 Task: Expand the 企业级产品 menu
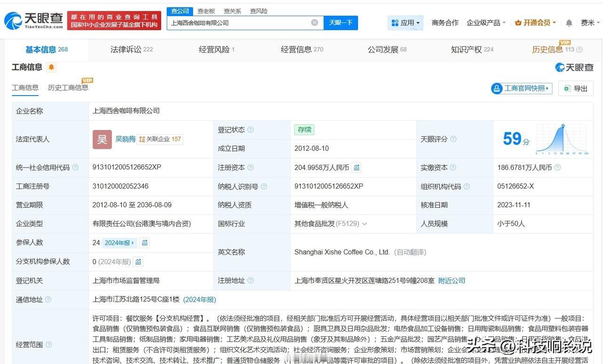(486, 23)
